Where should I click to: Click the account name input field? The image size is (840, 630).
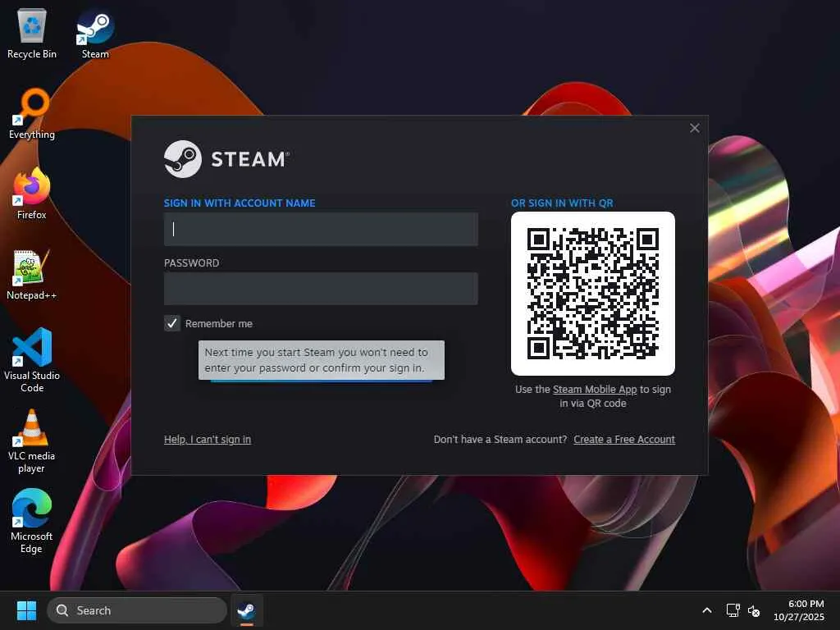pos(321,230)
